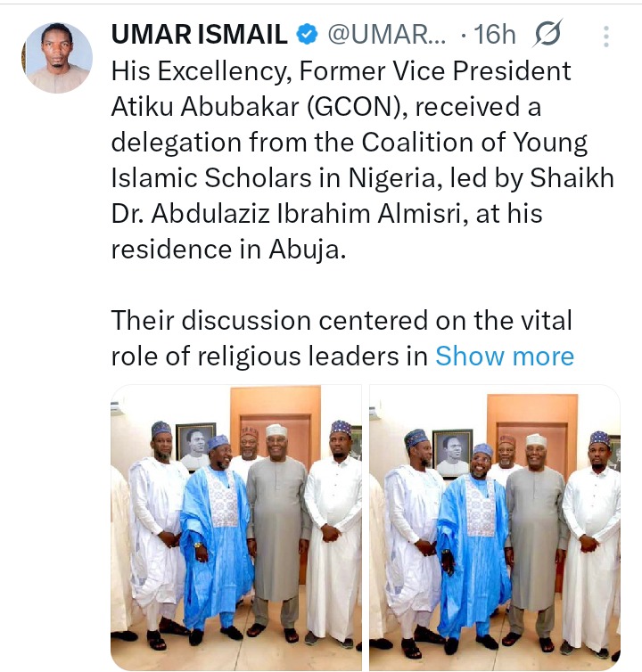Viewport: 642px width, 672px height.
Task: Tap the framed portrait in the left photo
Action: click(195, 445)
